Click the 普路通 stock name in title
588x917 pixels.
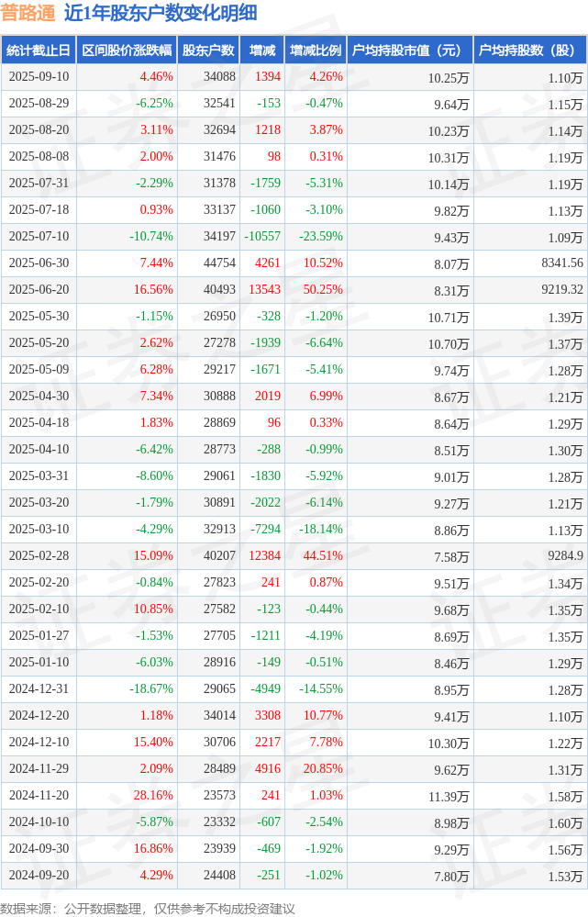coord(28,13)
